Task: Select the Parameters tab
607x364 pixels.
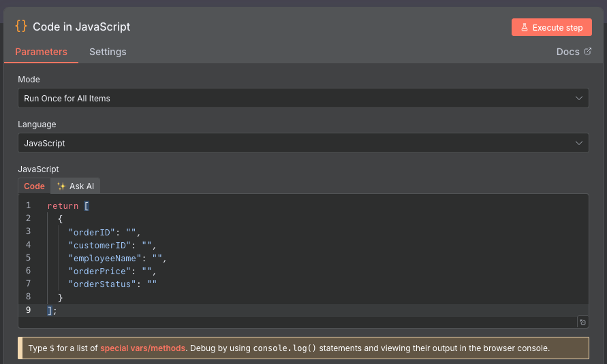Action: pos(42,52)
